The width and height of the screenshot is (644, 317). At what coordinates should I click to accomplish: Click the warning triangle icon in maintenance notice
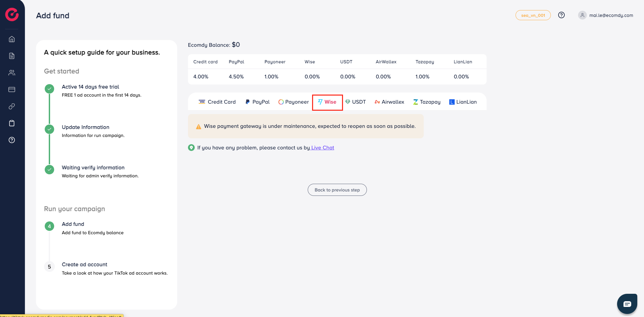click(198, 127)
